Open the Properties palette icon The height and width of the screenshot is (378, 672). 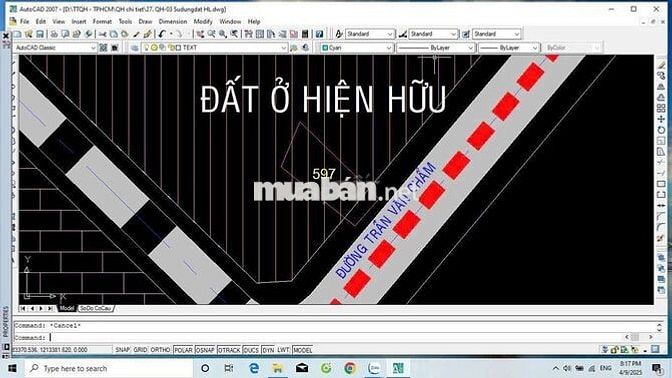(248, 34)
